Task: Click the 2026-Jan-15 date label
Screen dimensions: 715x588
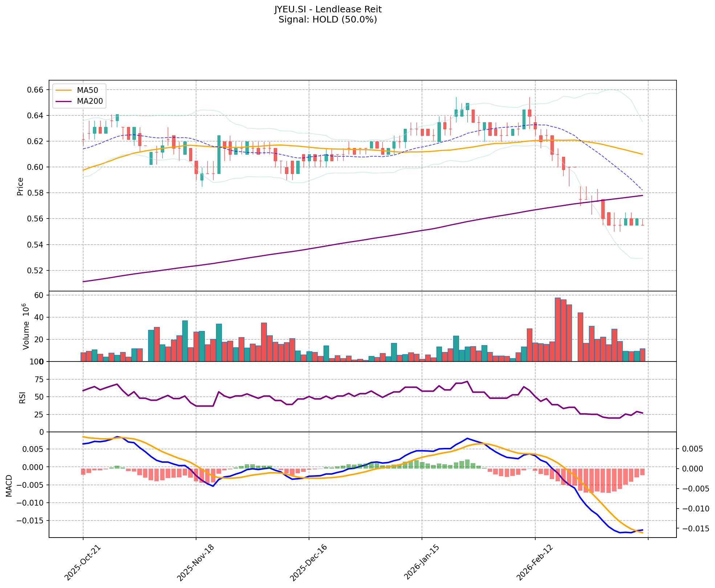Action: click(x=421, y=563)
